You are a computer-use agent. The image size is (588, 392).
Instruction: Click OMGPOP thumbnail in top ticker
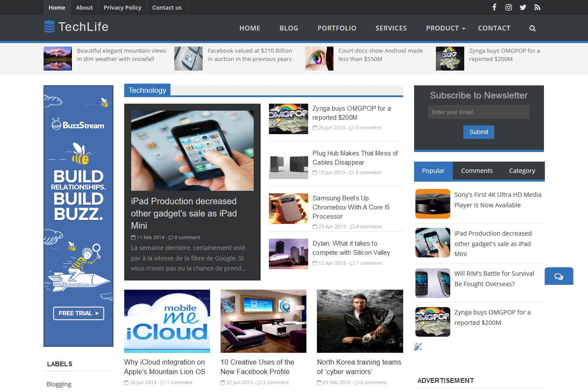450,58
